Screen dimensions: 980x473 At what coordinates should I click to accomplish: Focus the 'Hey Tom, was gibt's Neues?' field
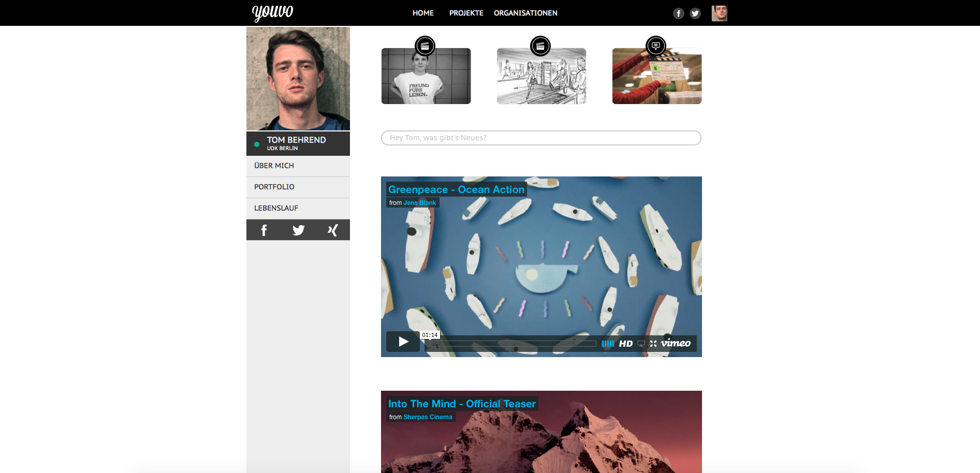click(541, 138)
